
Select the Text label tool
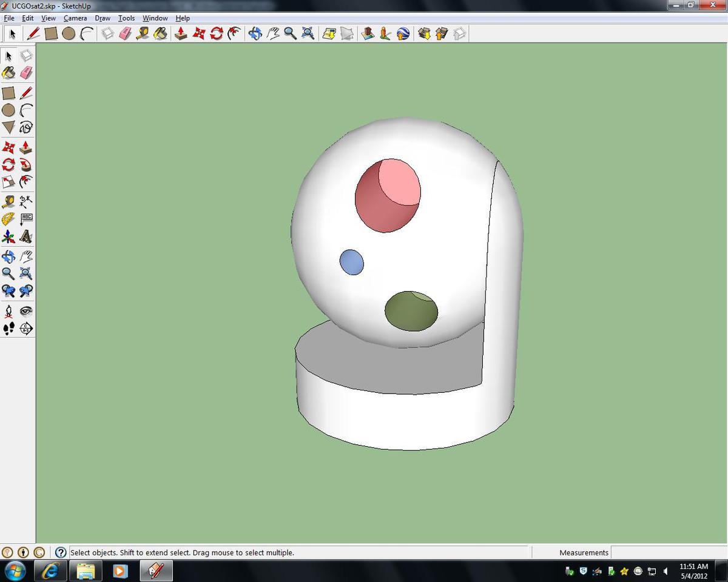point(26,219)
